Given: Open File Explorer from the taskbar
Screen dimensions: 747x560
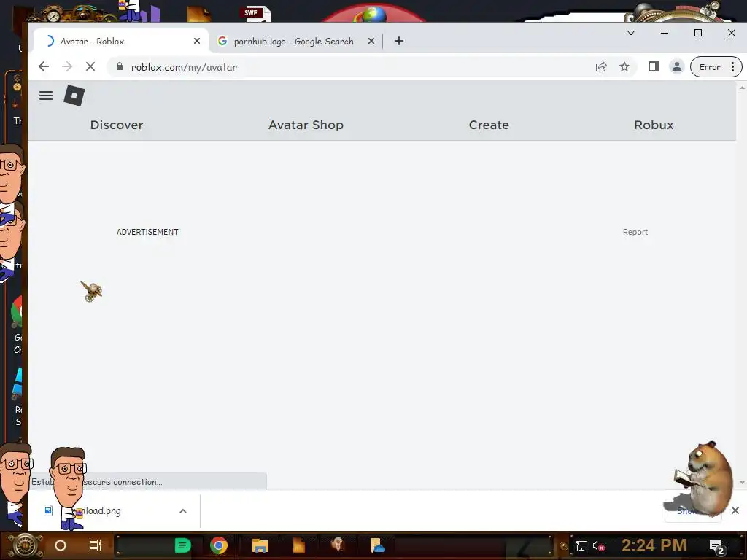Looking at the screenshot, I should pyautogui.click(x=260, y=545).
